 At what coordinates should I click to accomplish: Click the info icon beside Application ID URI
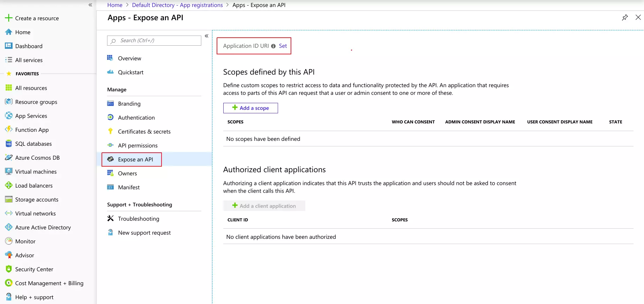[274, 46]
